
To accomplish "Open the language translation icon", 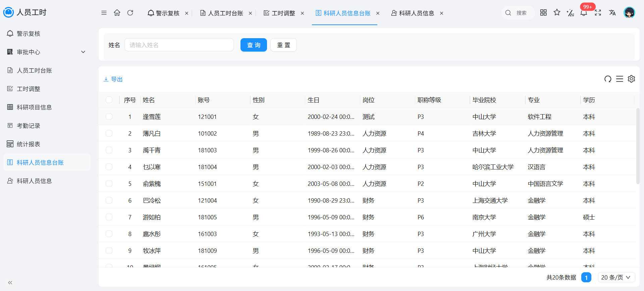I will 612,13.
